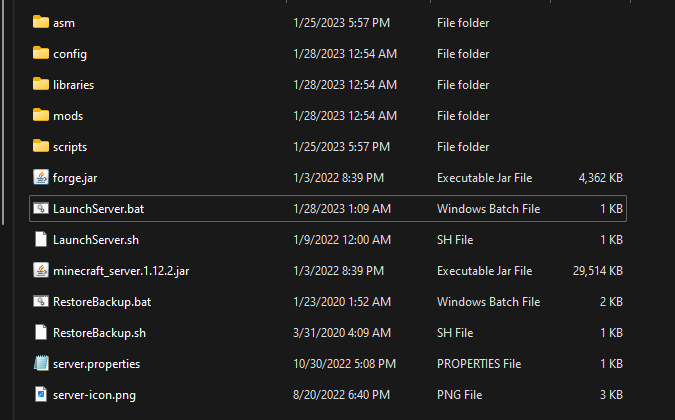Click the Executable Jar File type of forge.jar

click(485, 178)
